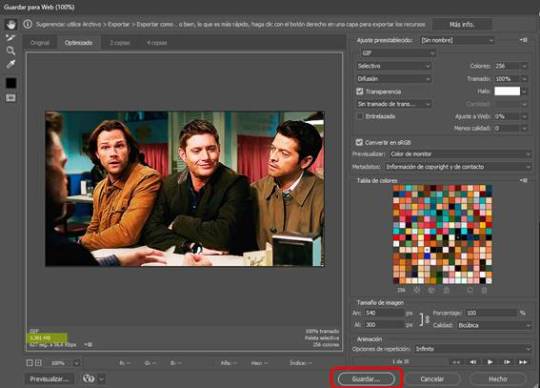Click the white Halo color swatch
This screenshot has width=540, height=388.
507,91
